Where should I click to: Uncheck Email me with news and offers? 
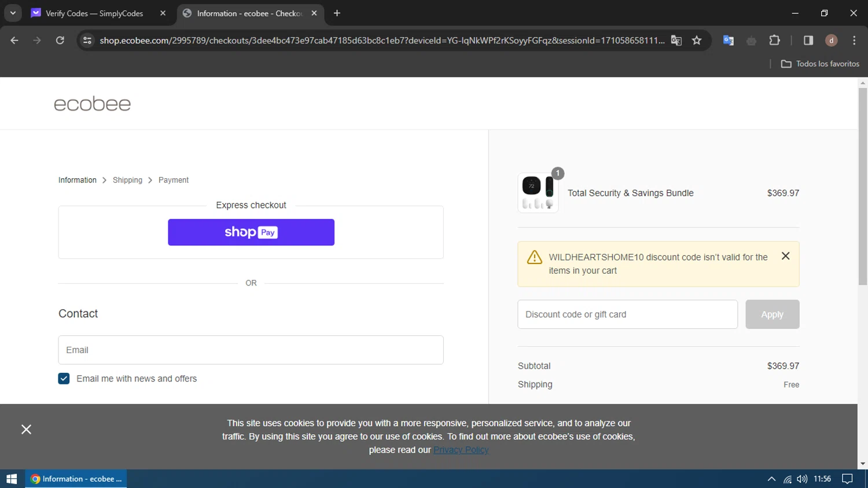pos(64,379)
